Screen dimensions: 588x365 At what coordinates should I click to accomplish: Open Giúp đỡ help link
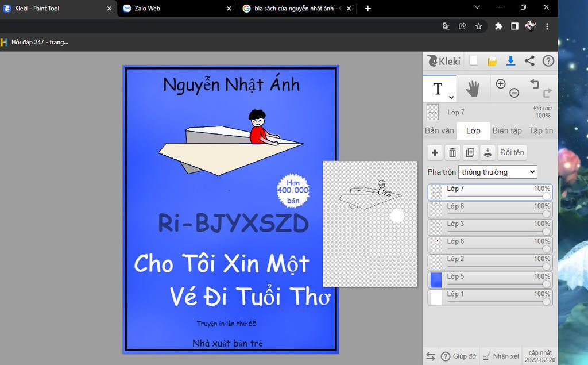point(458,356)
